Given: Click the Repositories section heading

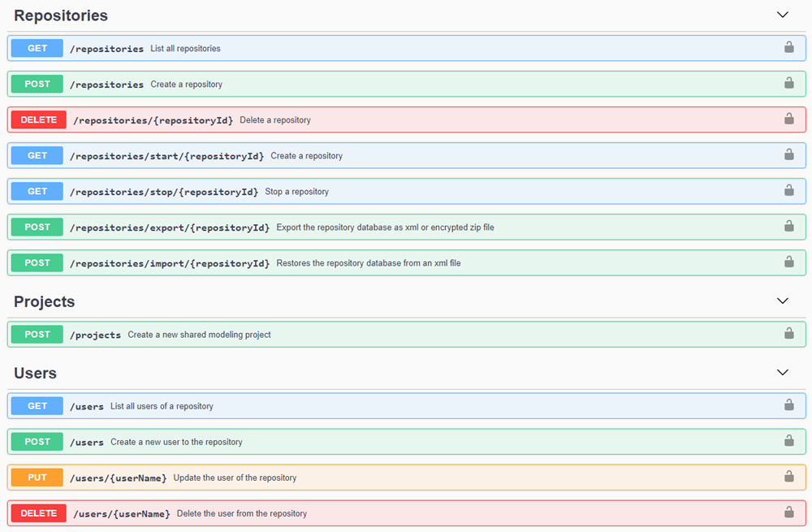Looking at the screenshot, I should point(60,15).
